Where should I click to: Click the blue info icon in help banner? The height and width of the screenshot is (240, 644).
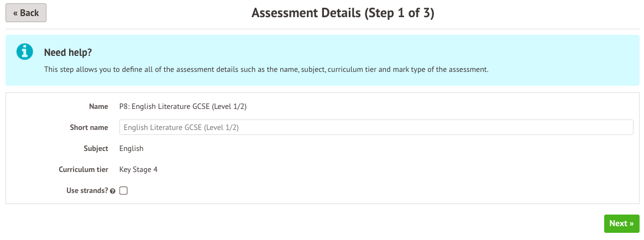pyautogui.click(x=24, y=52)
